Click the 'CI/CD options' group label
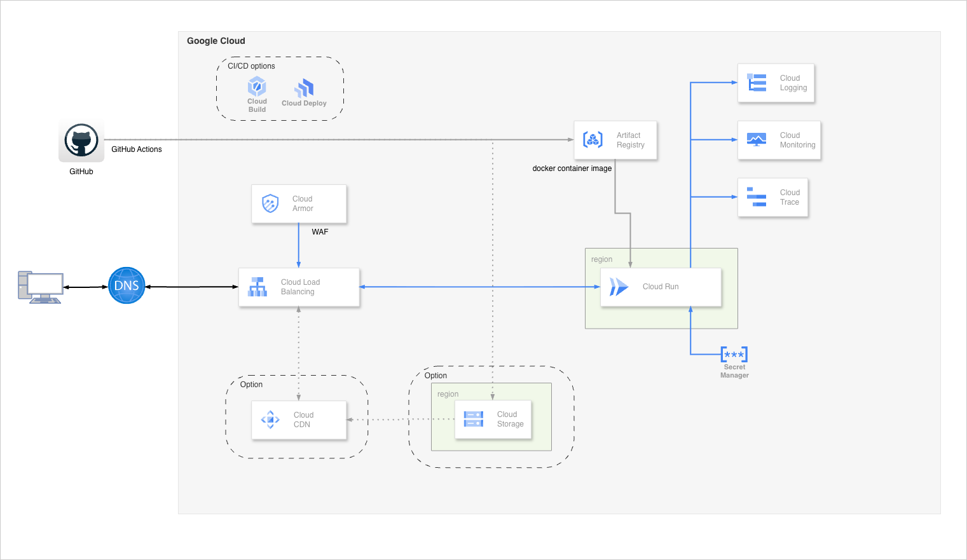 [251, 66]
